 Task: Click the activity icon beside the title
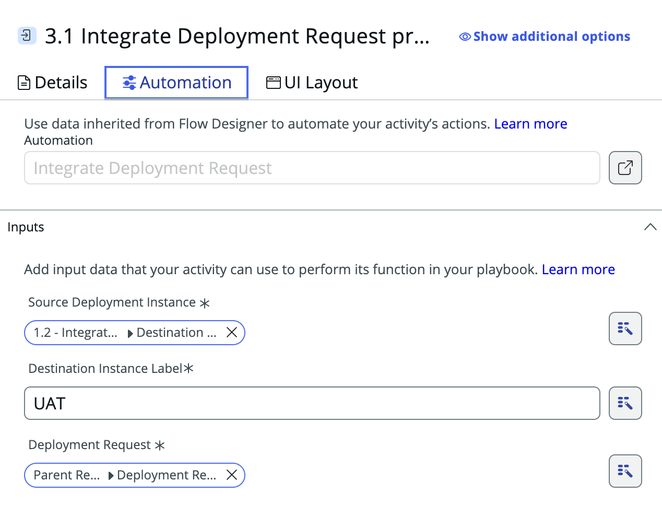click(27, 36)
